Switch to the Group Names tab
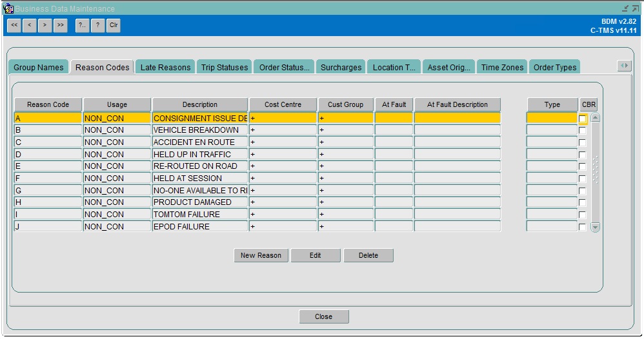This screenshot has width=644, height=339. (39, 67)
